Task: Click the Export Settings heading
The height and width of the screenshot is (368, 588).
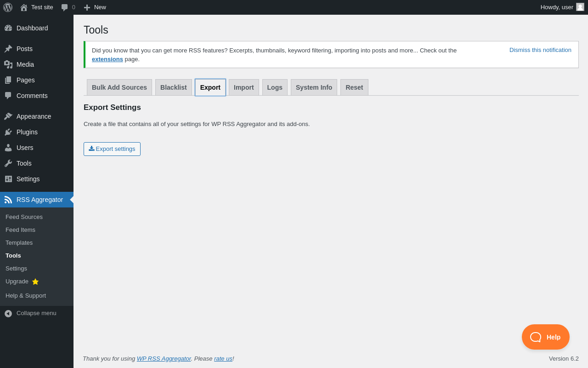Action: point(112,108)
